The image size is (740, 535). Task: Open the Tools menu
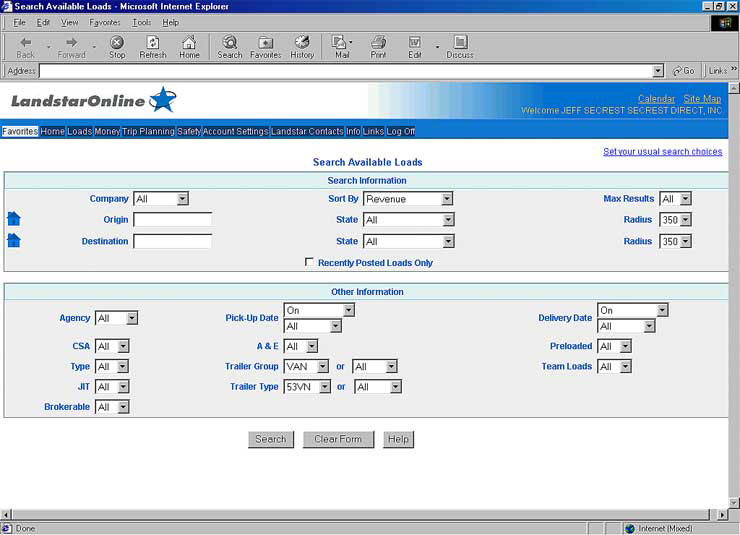pos(142,22)
